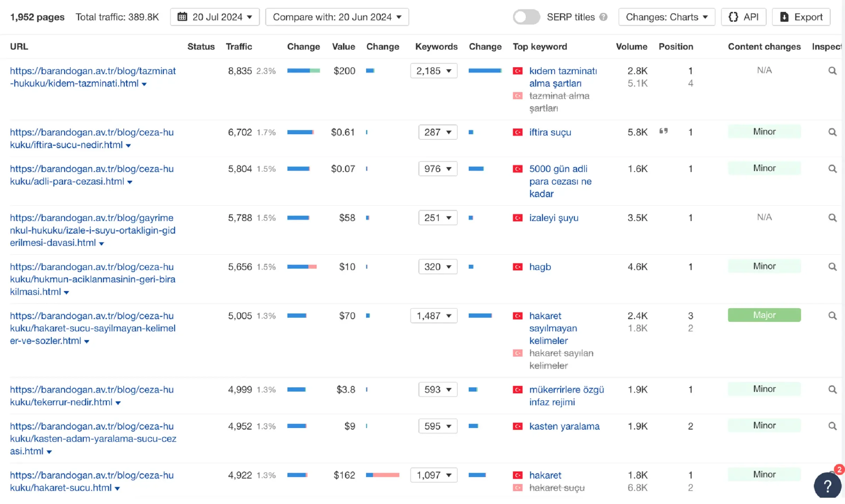The image size is (845, 504).
Task: Open the help question mark bubble
Action: point(827,486)
